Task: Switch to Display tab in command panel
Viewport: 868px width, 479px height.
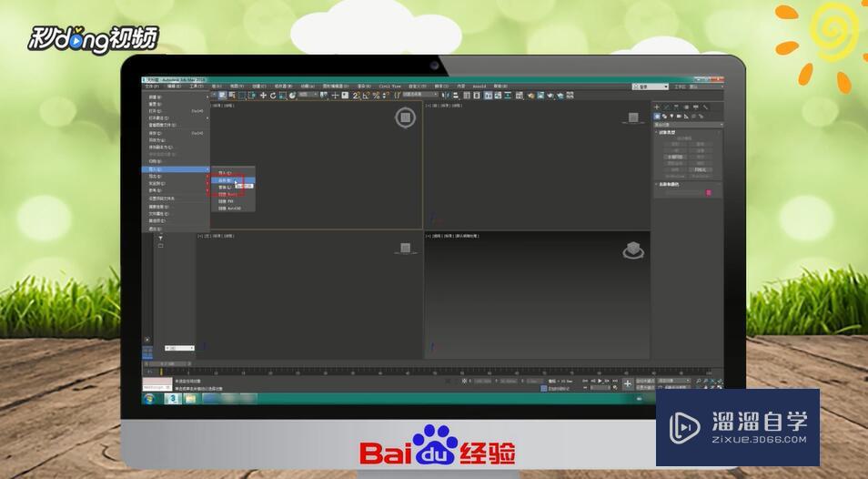Action: 696,107
